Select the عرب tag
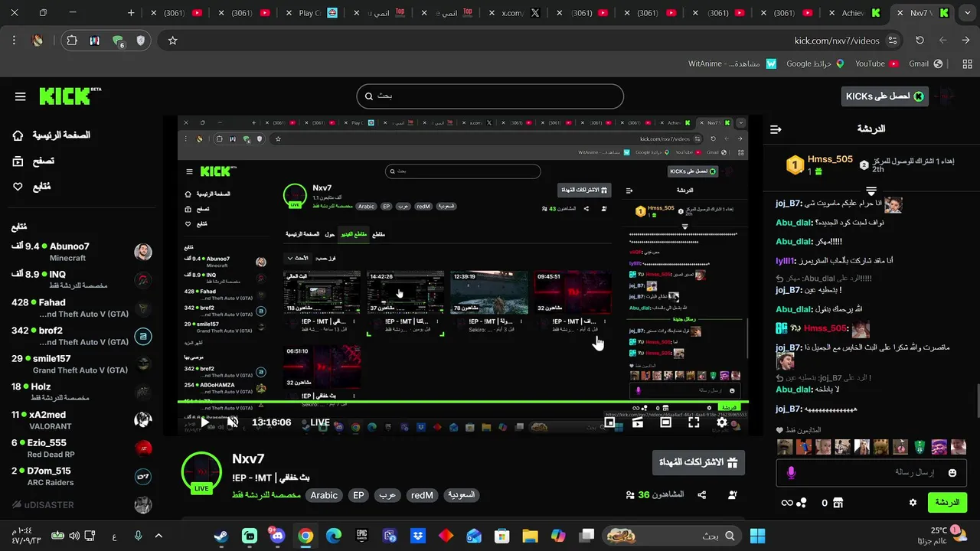980x551 pixels. [388, 495]
